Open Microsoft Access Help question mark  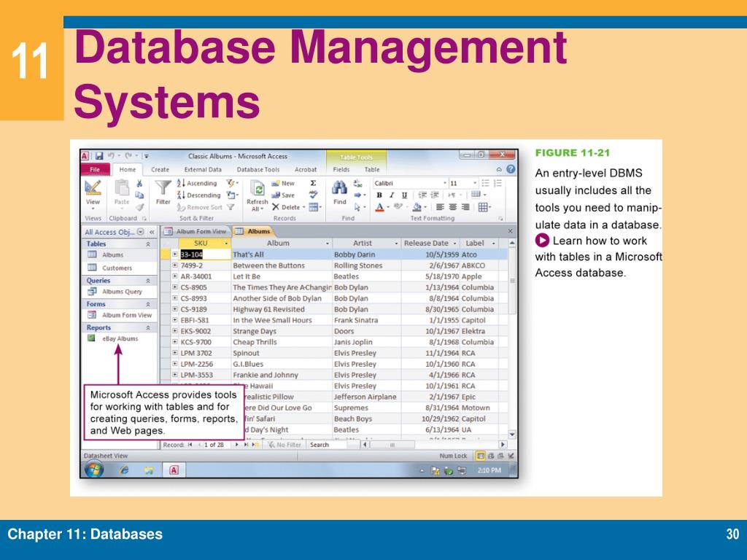511,169
